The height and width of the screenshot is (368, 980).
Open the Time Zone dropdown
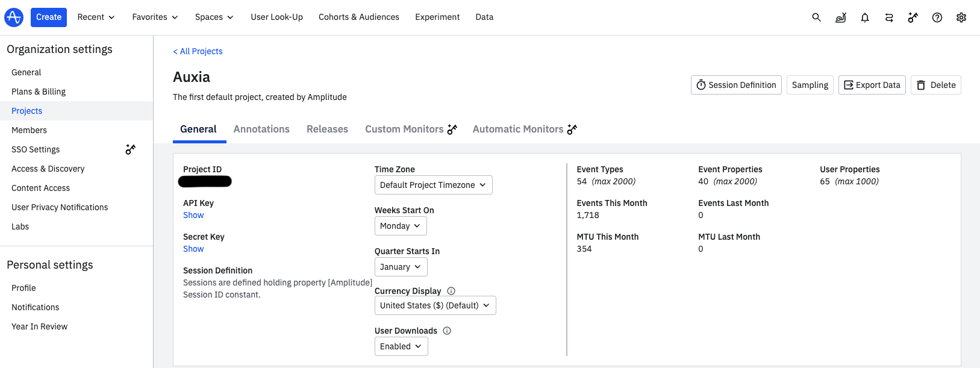tap(434, 185)
